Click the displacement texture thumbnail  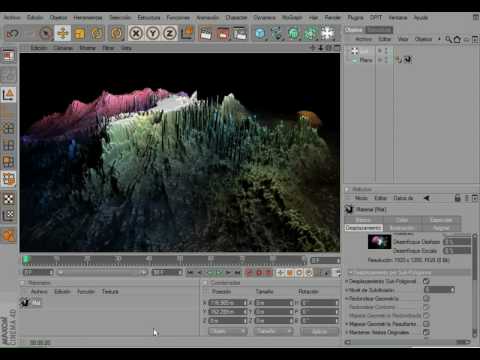(x=379, y=242)
